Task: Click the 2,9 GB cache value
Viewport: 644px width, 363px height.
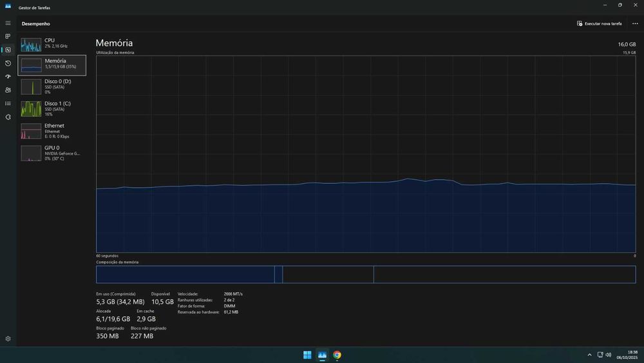Action: 146,319
